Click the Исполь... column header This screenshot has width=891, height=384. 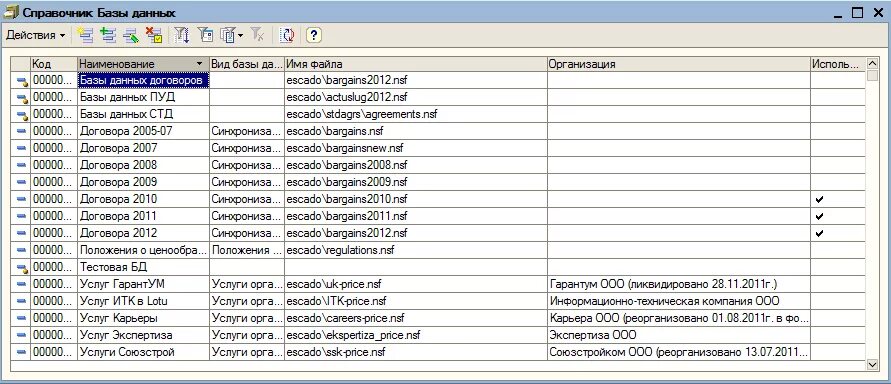(838, 64)
